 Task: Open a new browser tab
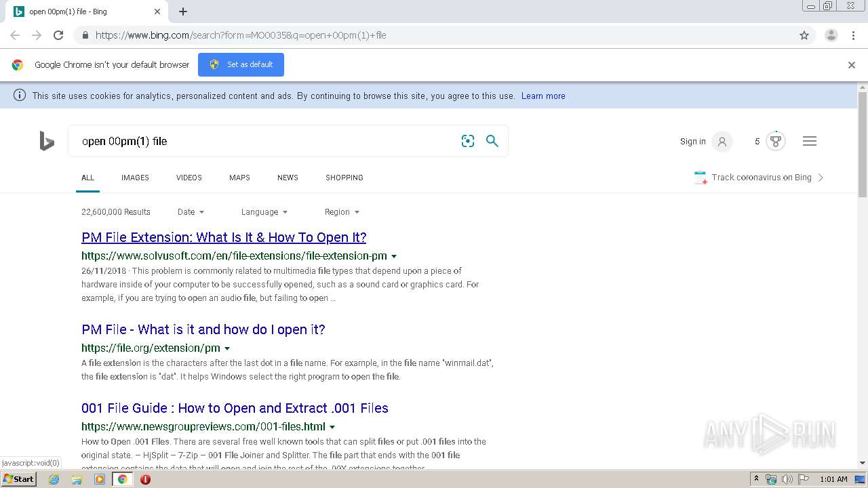click(183, 12)
